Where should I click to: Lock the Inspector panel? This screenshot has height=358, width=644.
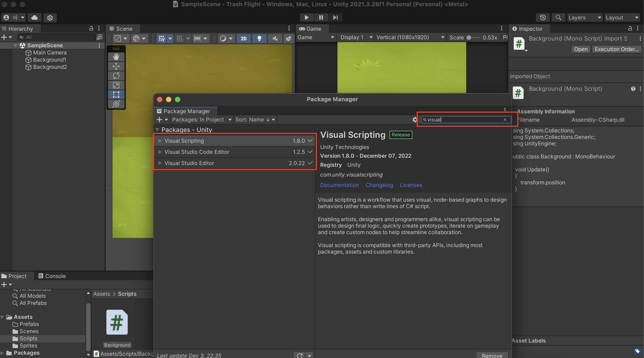tap(630, 28)
